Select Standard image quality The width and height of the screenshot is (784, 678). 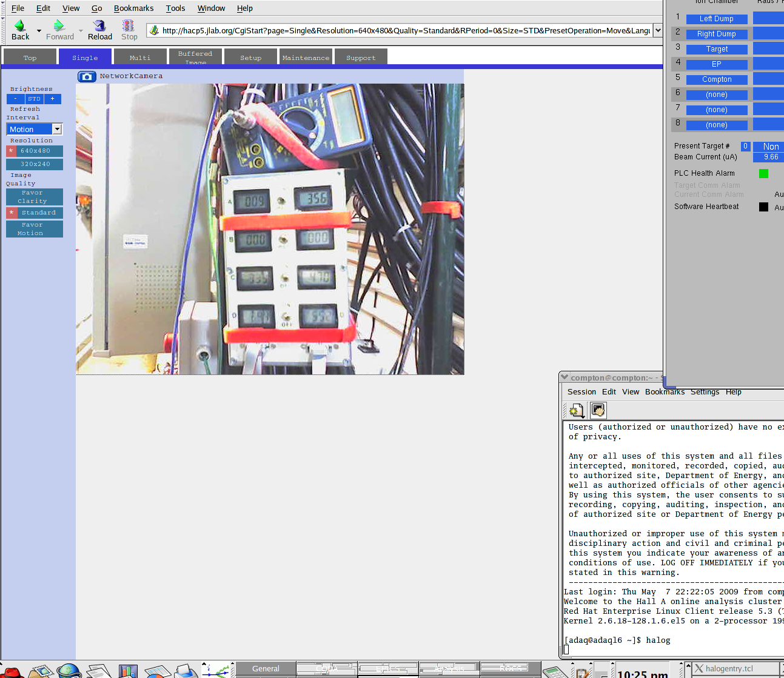pos(35,213)
